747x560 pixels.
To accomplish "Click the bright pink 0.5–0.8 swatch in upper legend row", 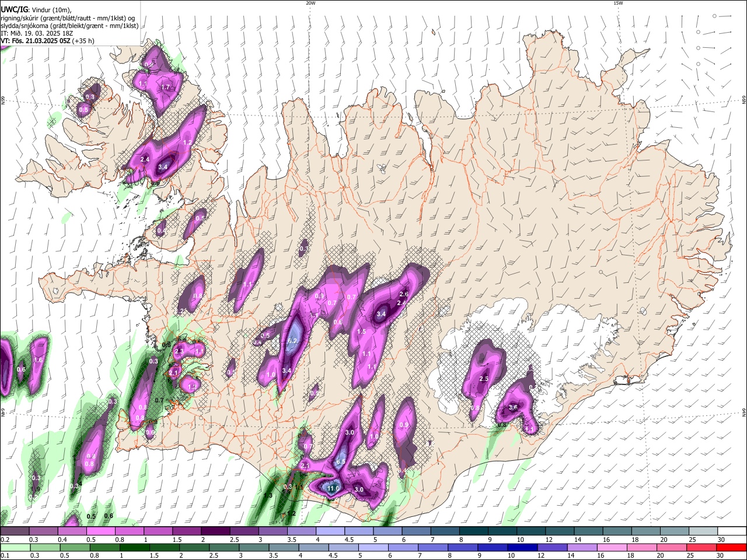I will pyautogui.click(x=100, y=531).
